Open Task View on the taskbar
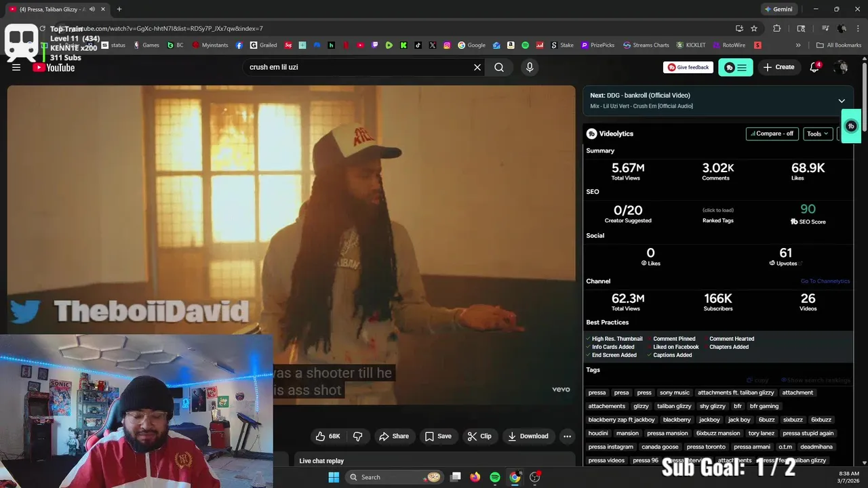 pyautogui.click(x=456, y=477)
